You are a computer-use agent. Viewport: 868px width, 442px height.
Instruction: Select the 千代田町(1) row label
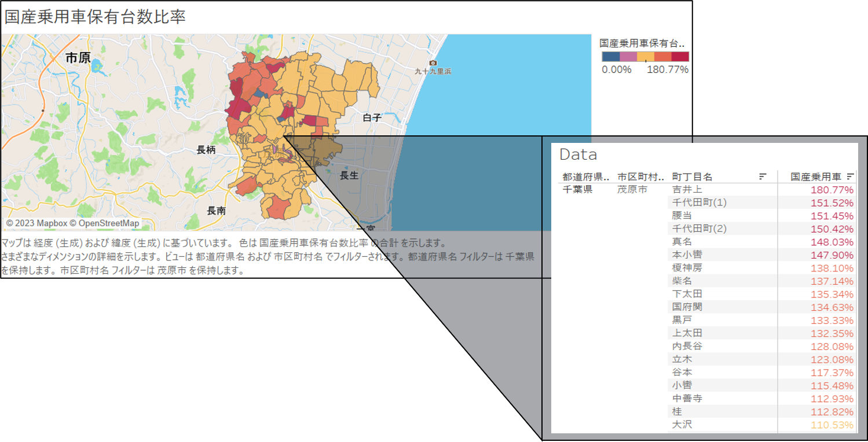point(699,202)
